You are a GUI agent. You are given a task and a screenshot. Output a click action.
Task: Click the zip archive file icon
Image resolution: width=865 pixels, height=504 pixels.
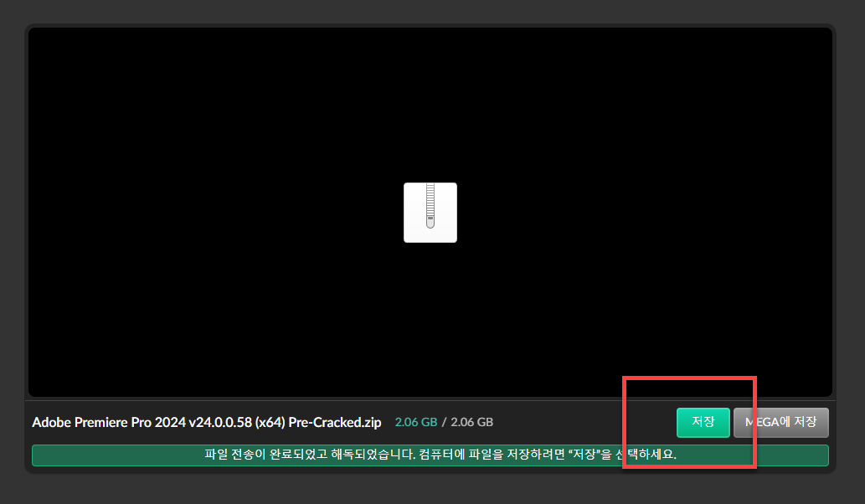[430, 213]
